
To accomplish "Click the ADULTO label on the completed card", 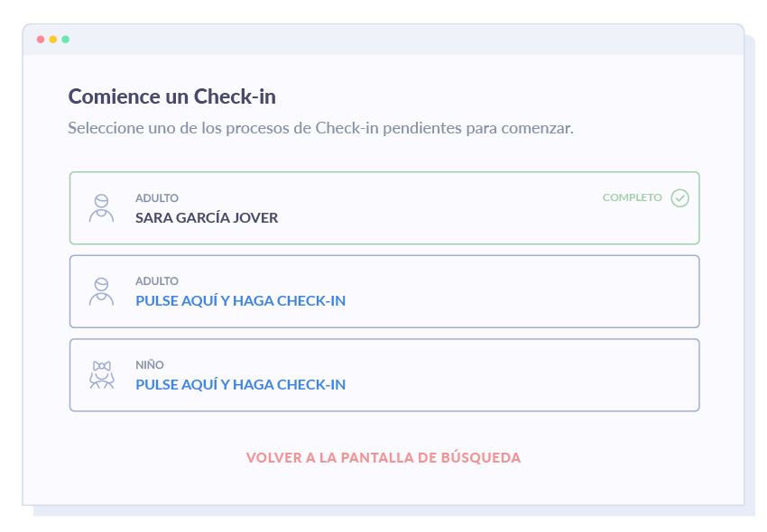I will [x=157, y=198].
